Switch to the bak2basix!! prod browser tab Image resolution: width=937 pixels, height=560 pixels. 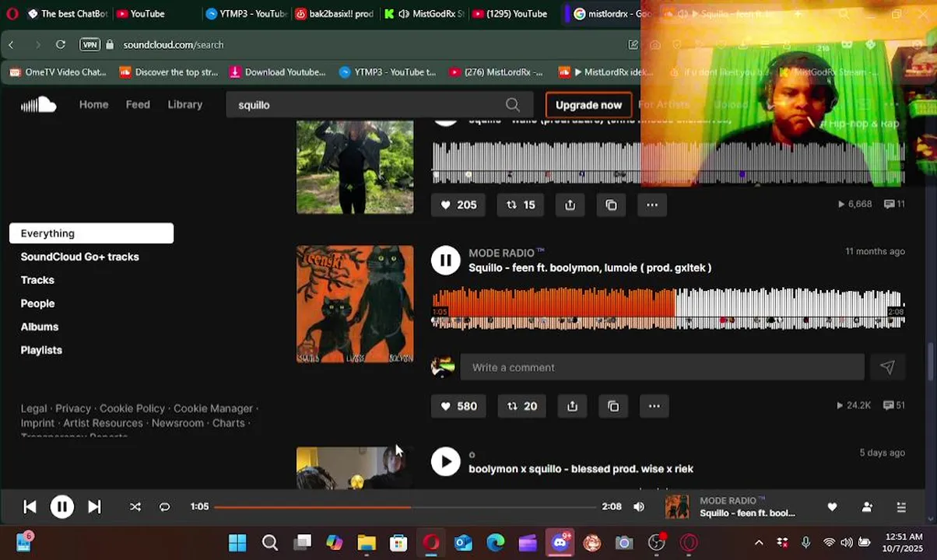335,13
